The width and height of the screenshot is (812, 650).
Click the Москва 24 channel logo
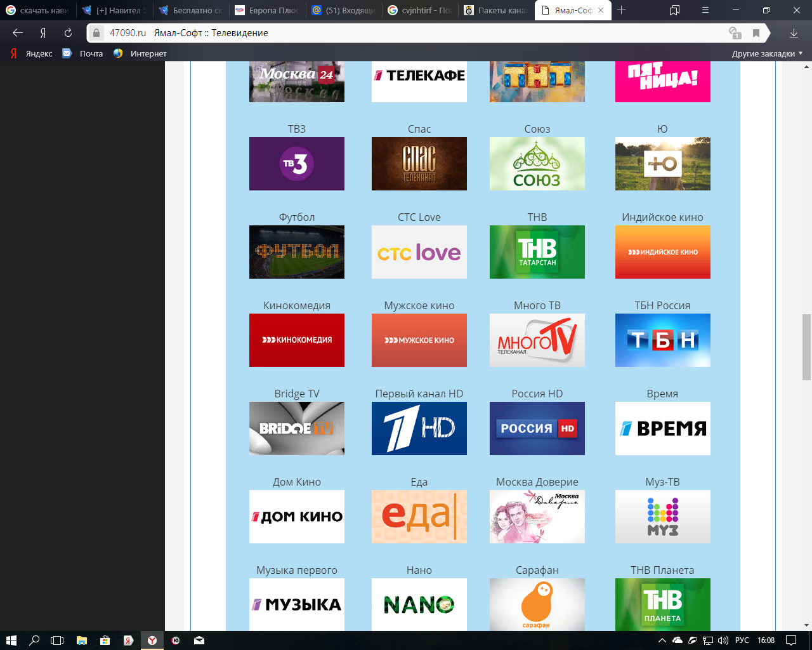tap(297, 81)
